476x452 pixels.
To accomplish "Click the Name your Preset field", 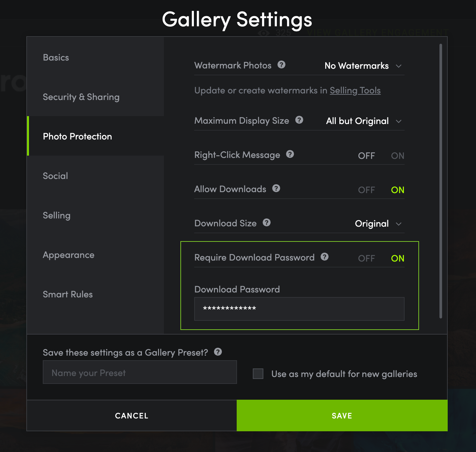I will (x=140, y=372).
